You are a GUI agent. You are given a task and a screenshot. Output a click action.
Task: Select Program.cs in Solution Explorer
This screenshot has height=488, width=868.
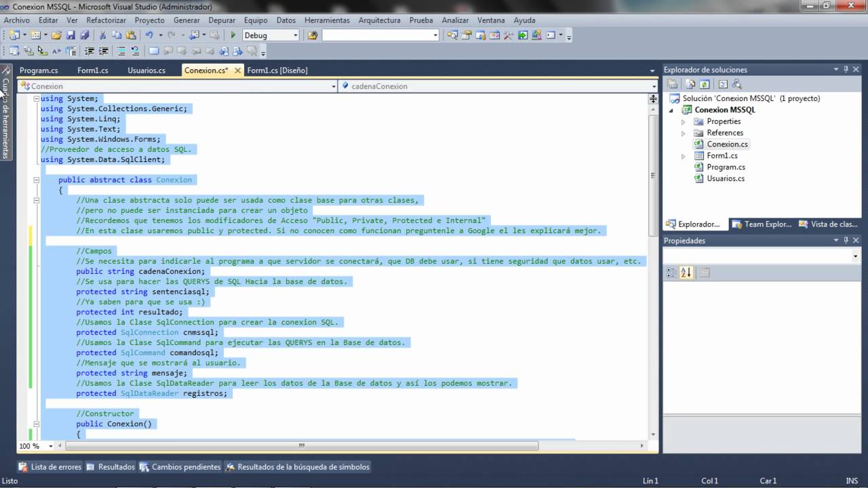[726, 167]
